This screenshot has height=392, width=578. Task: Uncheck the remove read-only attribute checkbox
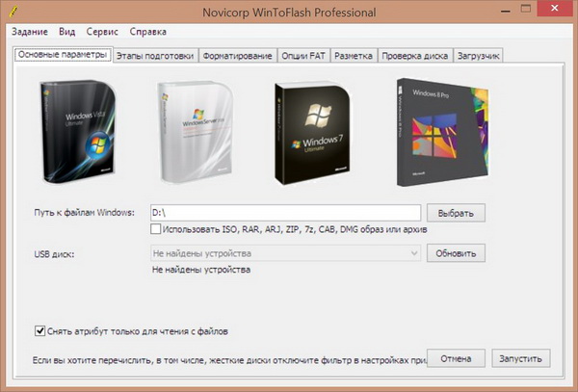click(x=39, y=331)
